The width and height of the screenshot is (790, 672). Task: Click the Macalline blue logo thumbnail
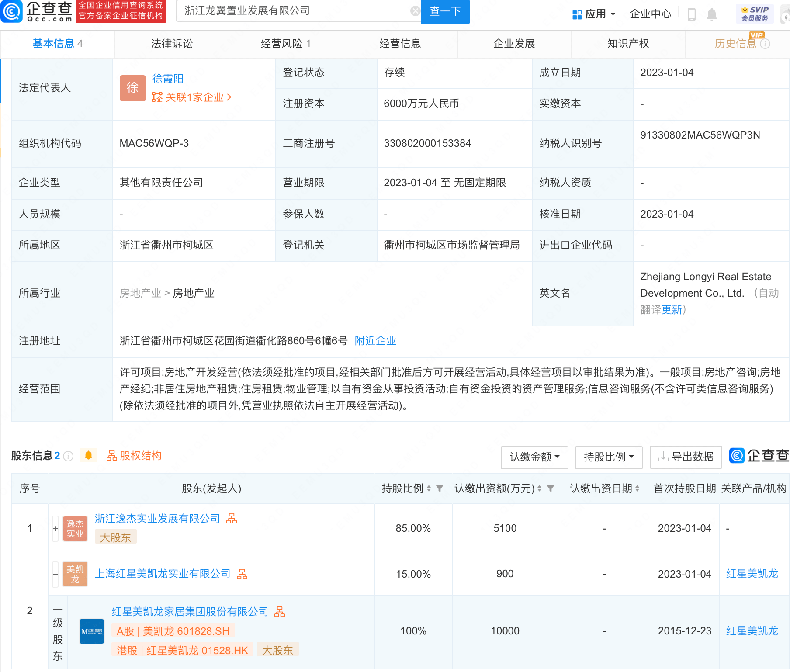(92, 631)
